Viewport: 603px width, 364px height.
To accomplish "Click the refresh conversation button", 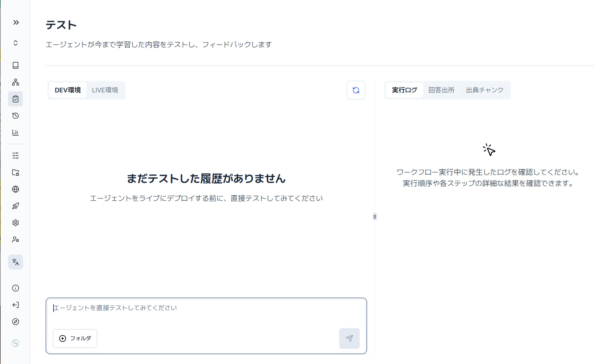I will pyautogui.click(x=356, y=90).
